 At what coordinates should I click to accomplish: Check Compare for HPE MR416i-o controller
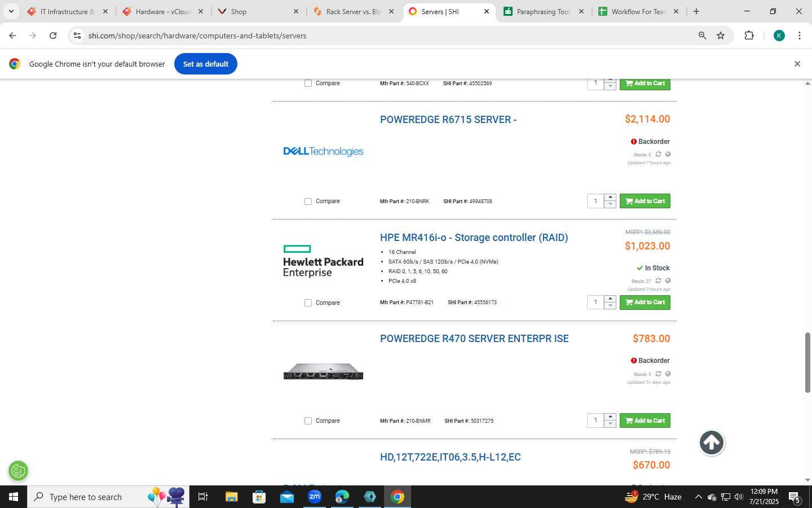coord(308,303)
